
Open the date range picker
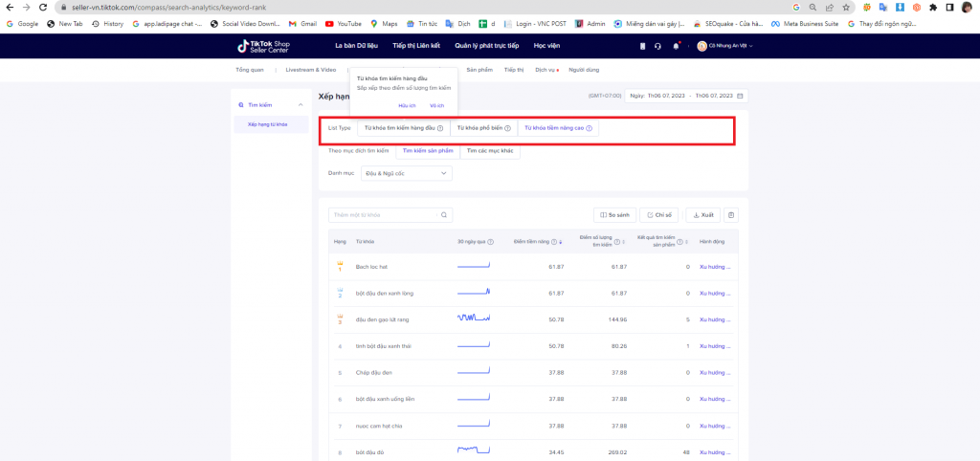tap(686, 96)
